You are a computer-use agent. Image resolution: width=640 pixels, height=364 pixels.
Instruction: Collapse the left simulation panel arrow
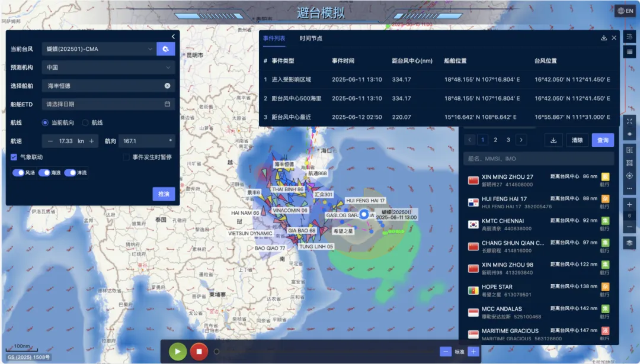point(173,37)
